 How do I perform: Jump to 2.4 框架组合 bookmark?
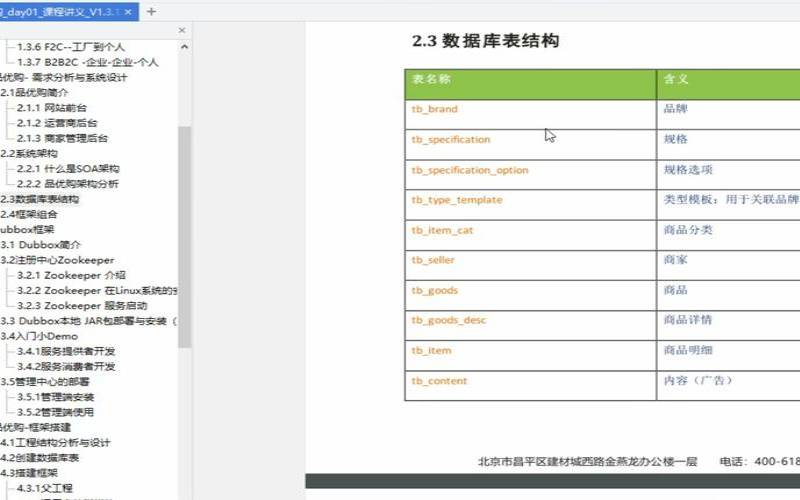29,214
